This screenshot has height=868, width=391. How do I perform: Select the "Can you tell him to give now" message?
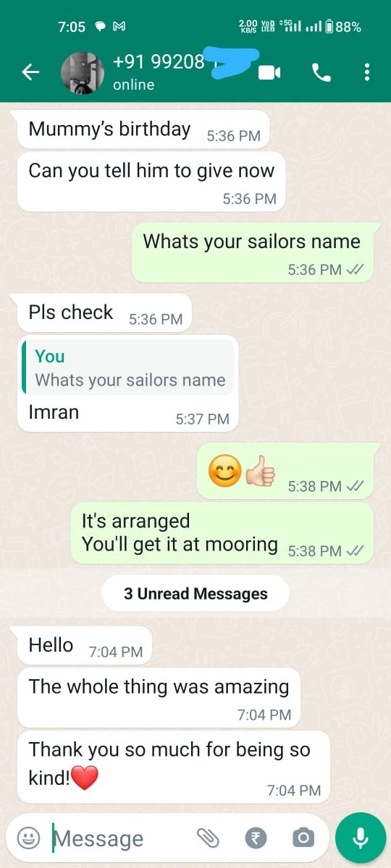coord(151,182)
